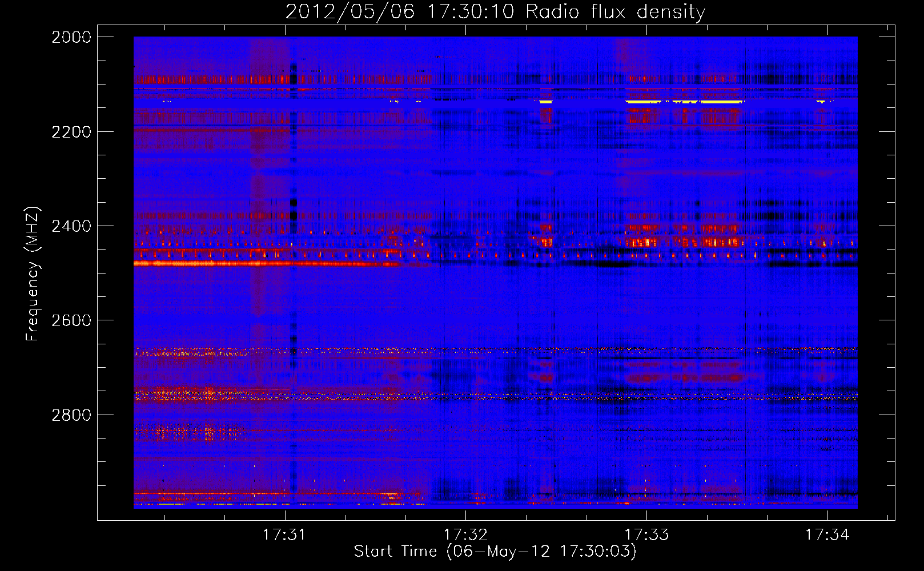Click the 17:34 time tick label
The width and height of the screenshot is (924, 571).
click(827, 534)
